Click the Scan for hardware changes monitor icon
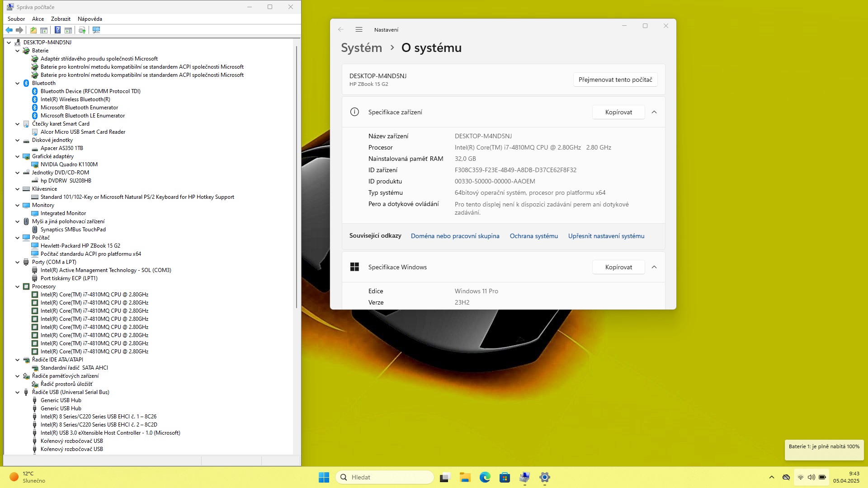868x488 pixels. [96, 30]
